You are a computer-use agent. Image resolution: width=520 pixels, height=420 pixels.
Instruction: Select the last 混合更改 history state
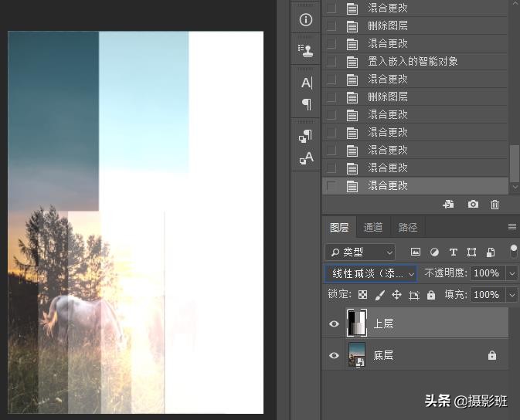click(415, 185)
